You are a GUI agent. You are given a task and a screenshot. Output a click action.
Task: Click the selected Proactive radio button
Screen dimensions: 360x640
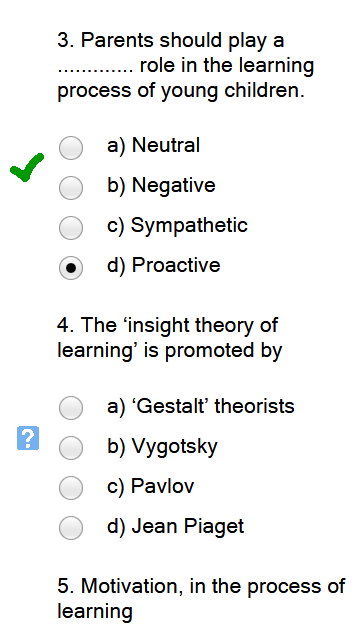(71, 267)
